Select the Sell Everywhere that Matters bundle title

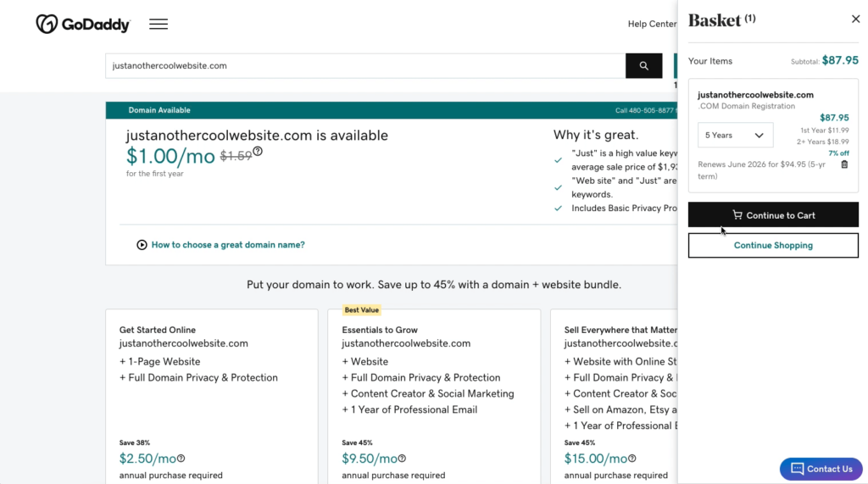(x=620, y=330)
